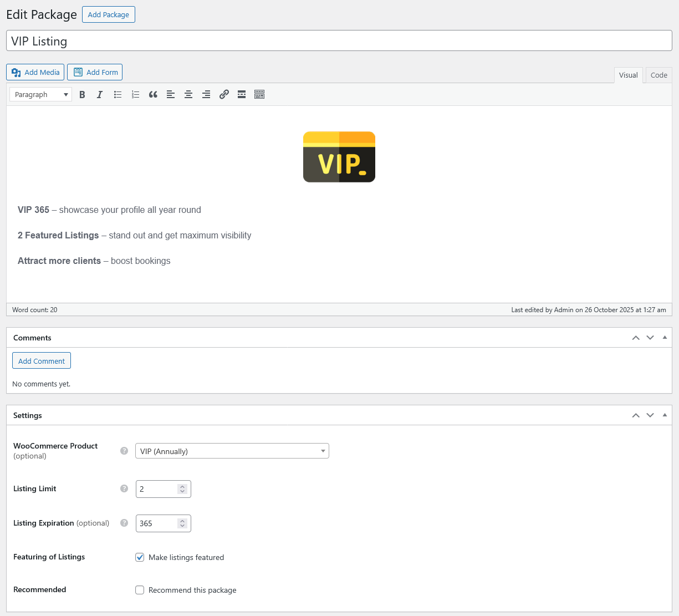Insert a numbered list
Image resolution: width=679 pixels, height=616 pixels.
[x=135, y=95]
